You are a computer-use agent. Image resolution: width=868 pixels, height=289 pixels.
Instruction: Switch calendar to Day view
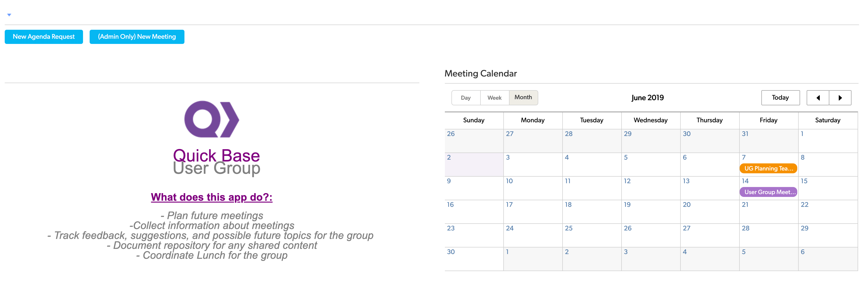coord(466,98)
